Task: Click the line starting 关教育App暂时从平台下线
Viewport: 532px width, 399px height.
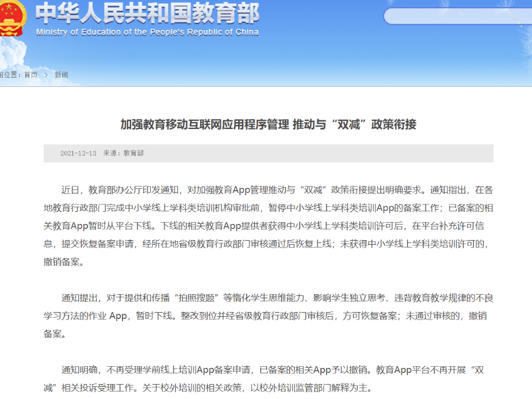Action: 264,226
